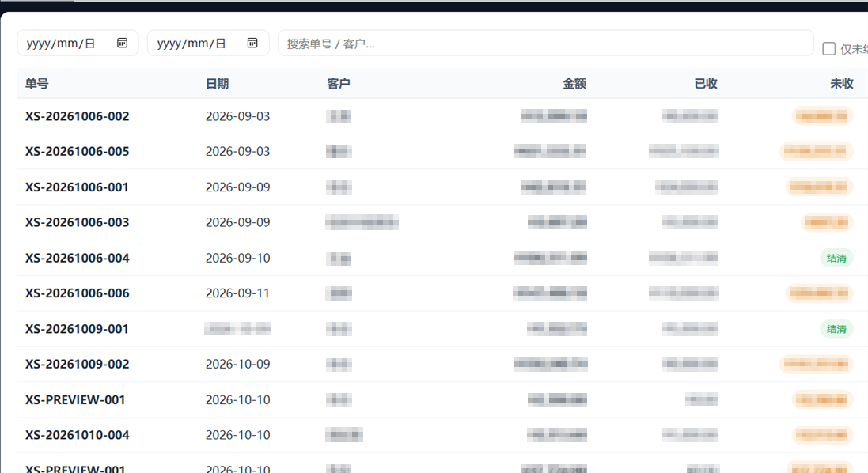Tick the 仅未结 checkbox
The height and width of the screenshot is (473, 868).
tap(828, 49)
